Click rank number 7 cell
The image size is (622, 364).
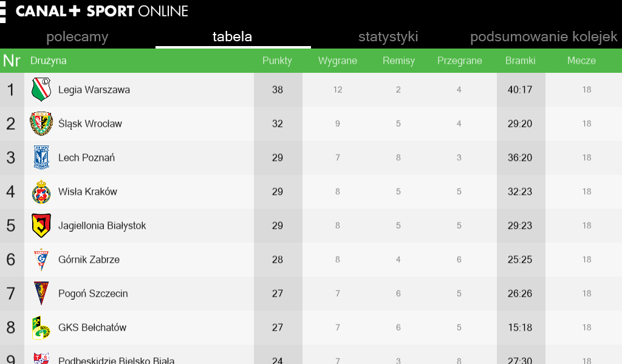(11, 294)
